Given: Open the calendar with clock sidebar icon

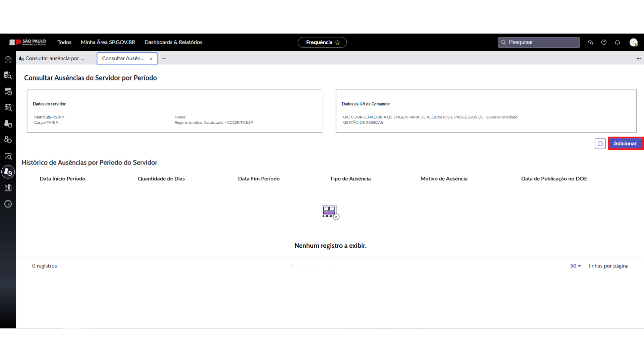Looking at the screenshot, I should (x=8, y=92).
